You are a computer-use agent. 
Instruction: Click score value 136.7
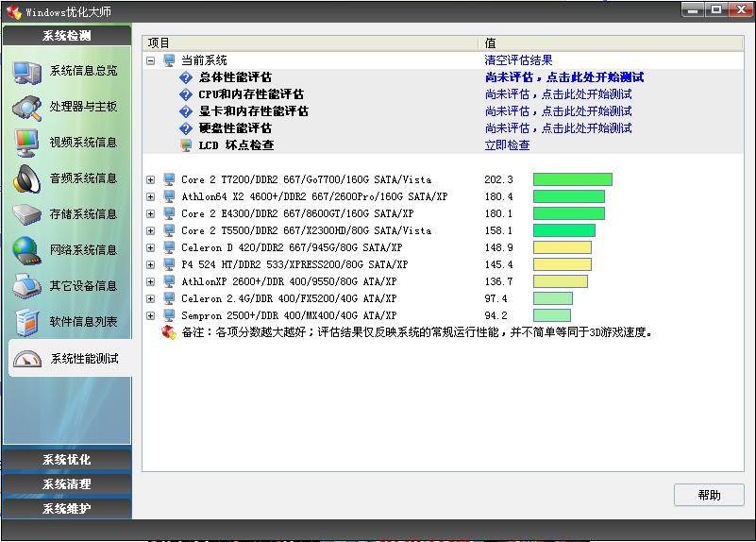click(x=498, y=281)
